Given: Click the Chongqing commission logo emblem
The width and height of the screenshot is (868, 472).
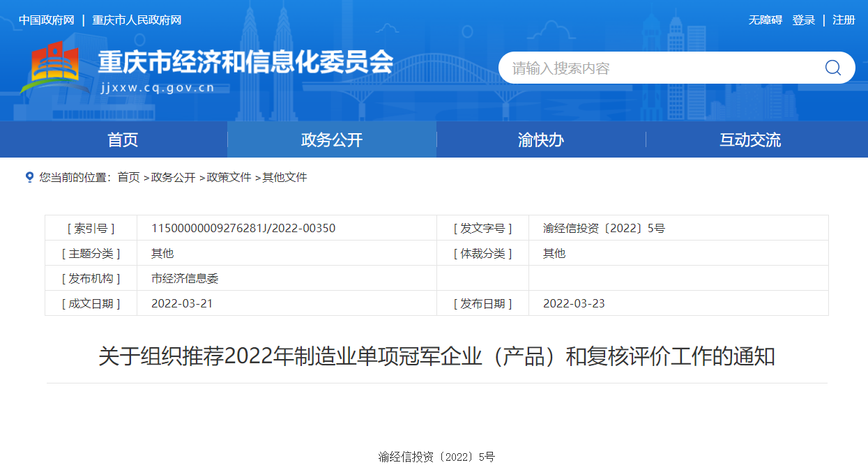Looking at the screenshot, I should [49, 68].
